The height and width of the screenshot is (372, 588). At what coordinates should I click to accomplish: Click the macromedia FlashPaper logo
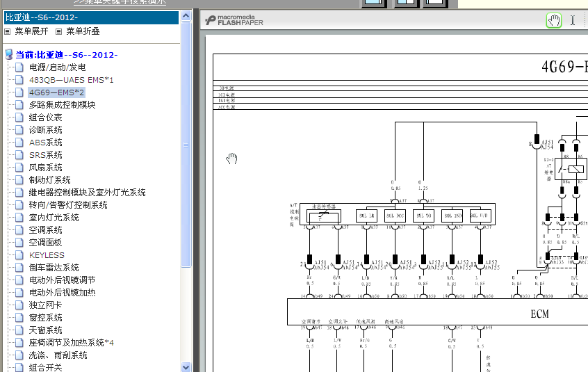pyautogui.click(x=234, y=20)
